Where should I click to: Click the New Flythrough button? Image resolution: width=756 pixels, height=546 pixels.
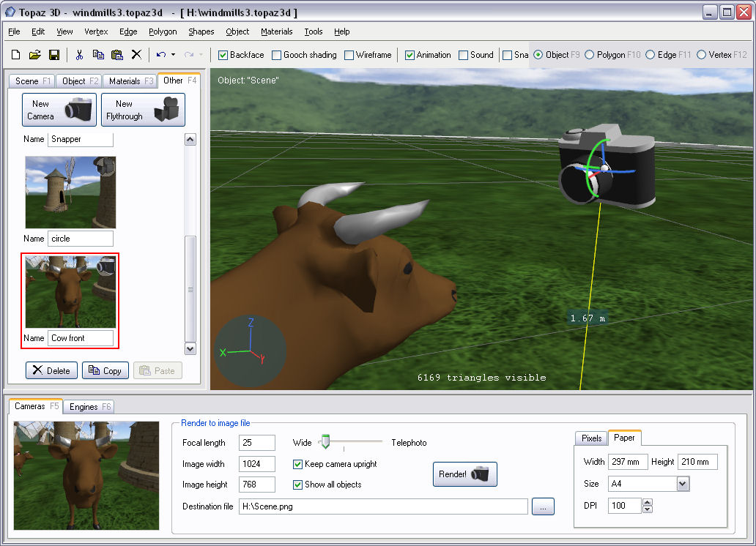[143, 110]
